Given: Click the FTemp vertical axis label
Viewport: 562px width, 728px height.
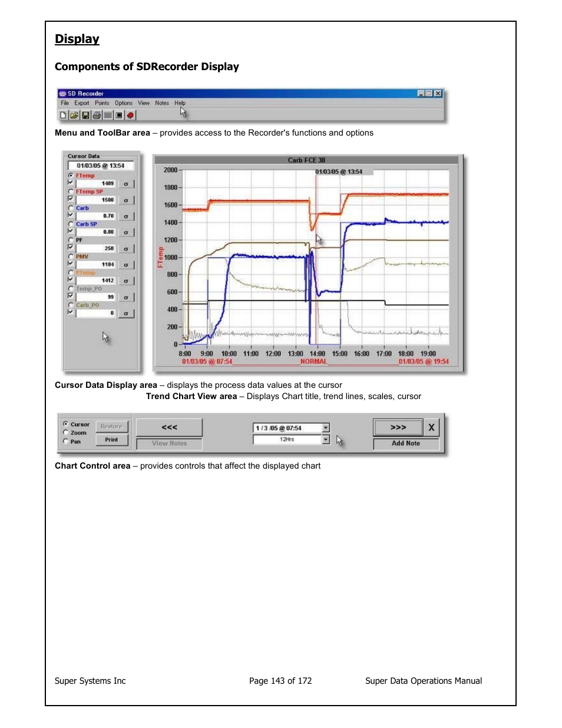Looking at the screenshot, I should click(x=160, y=257).
